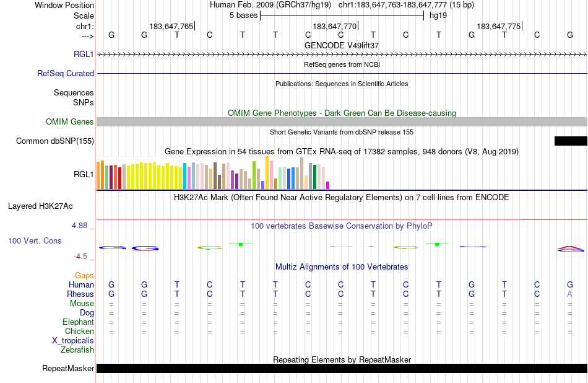Click the RGL1 label beside the GTEx bar chart
The width and height of the screenshot is (588, 383).
(84, 175)
